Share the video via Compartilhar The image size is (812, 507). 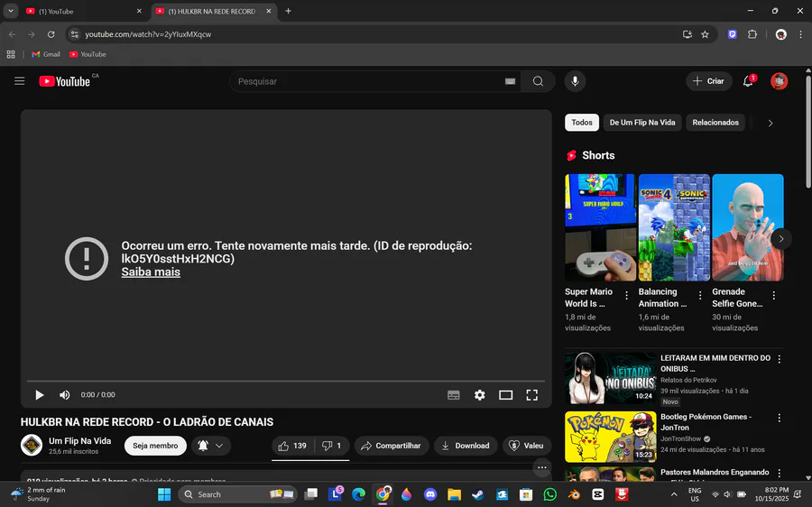[392, 446]
